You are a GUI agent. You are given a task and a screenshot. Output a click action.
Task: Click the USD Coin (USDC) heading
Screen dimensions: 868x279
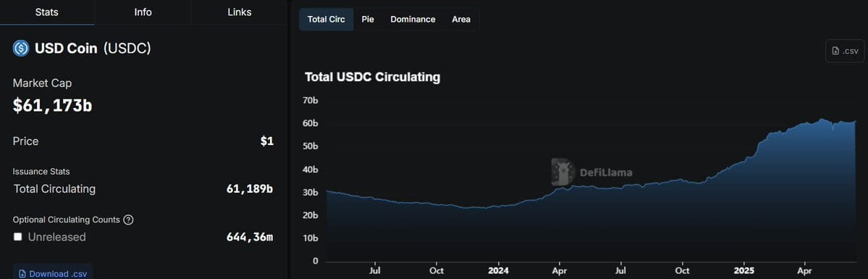(93, 49)
